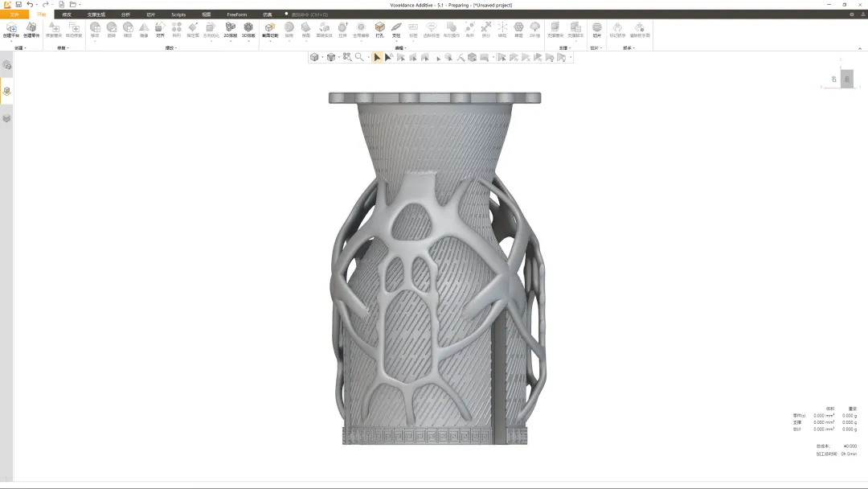The image size is (868, 489).
Task: Click the top icon in left sidebar
Action: 6,65
